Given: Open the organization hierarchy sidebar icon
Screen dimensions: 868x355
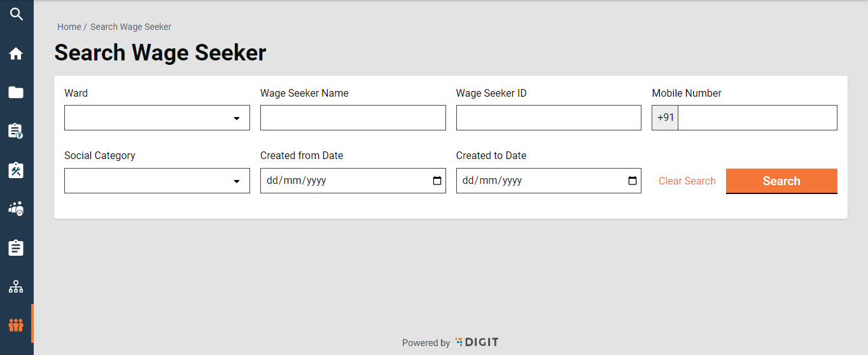Looking at the screenshot, I should (16, 286).
